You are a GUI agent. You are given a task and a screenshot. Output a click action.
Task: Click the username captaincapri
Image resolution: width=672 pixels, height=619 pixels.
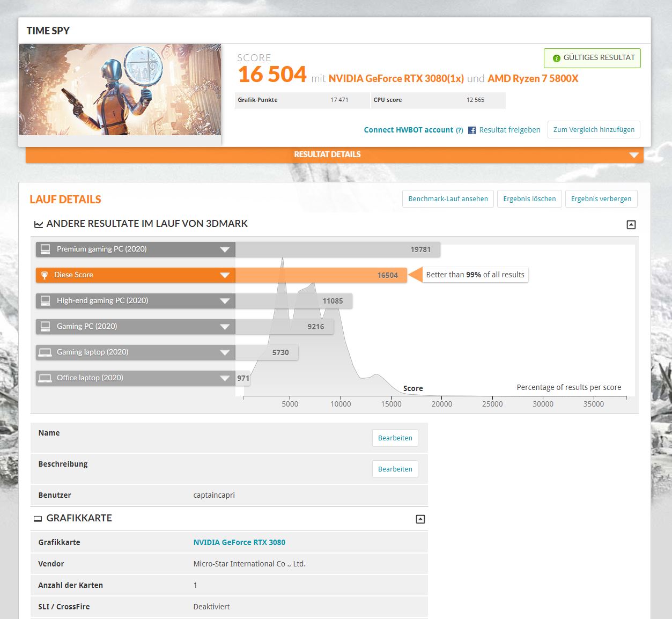[x=214, y=495]
